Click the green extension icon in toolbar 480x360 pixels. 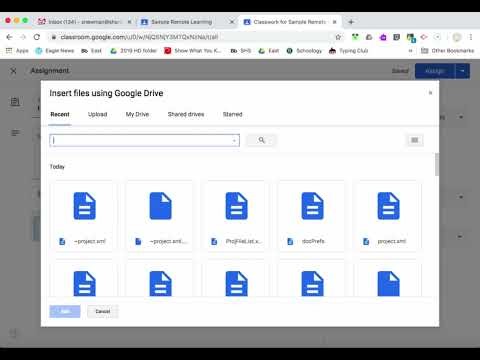[x=355, y=37]
